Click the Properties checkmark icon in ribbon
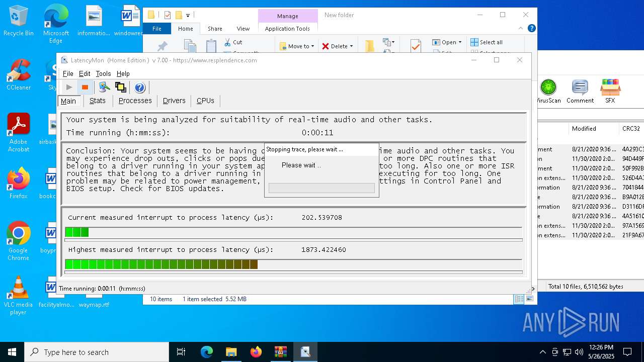The width and height of the screenshot is (644, 362). point(416,46)
